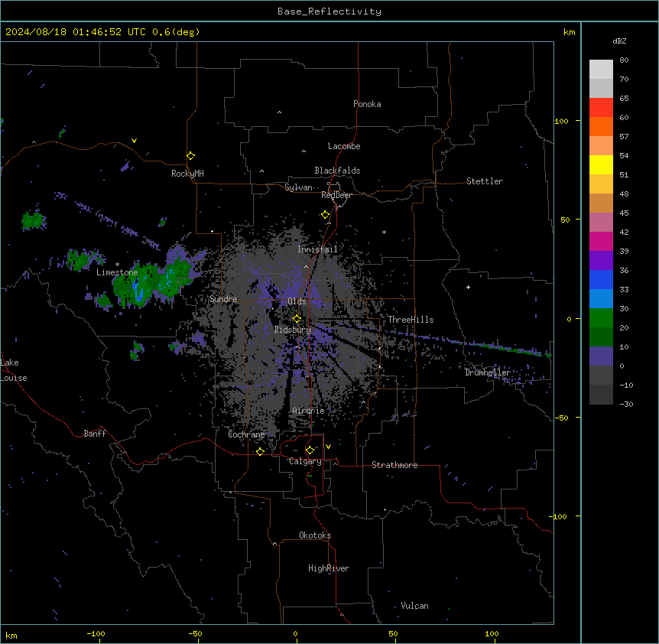
Task: Choose the light blue 30–33 dBZ swatch
Action: click(601, 299)
